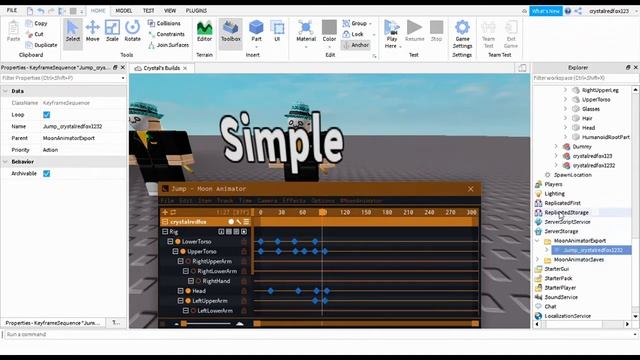The height and width of the screenshot is (360, 640).
Task: Collapse the Head track in timeline
Action: (x=180, y=291)
